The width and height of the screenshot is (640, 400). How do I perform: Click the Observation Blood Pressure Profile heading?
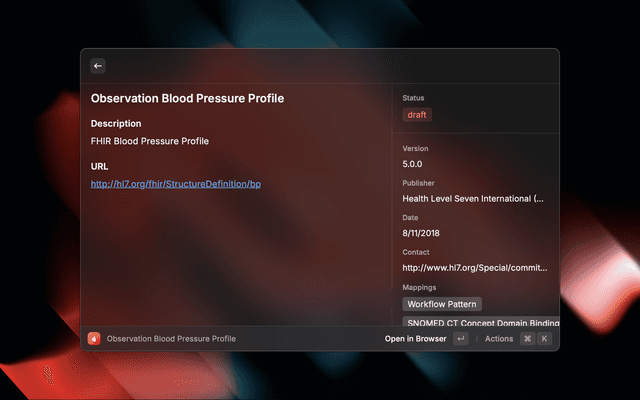click(187, 99)
